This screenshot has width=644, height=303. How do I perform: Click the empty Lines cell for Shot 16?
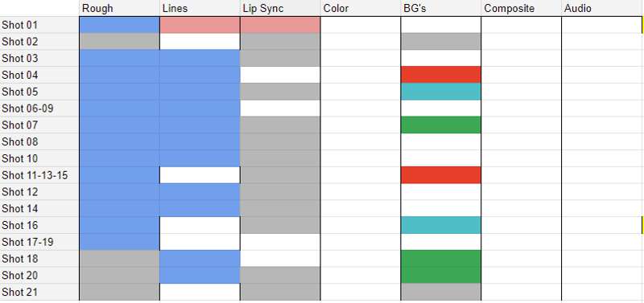tap(200, 226)
